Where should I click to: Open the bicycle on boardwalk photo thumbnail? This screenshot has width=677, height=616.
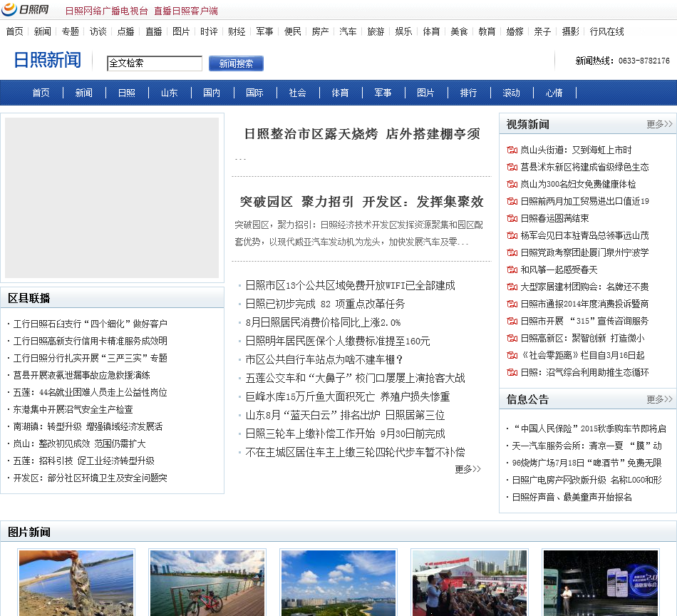pos(207,582)
